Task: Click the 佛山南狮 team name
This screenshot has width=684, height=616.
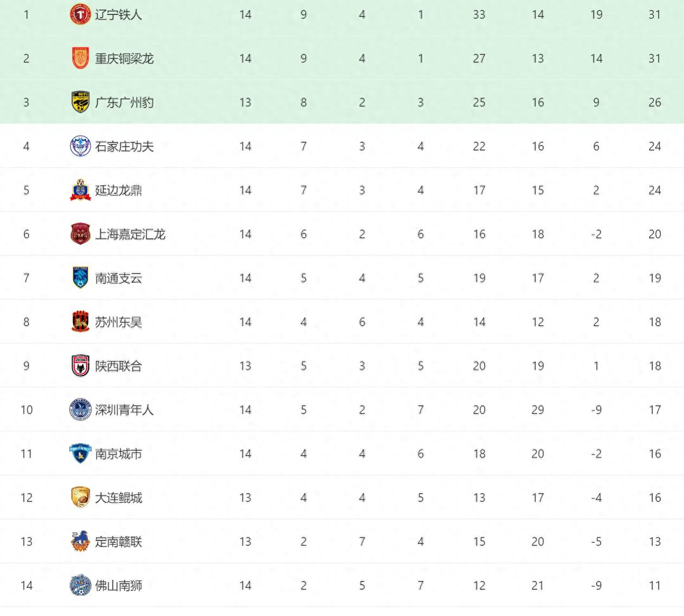Action: 118,585
